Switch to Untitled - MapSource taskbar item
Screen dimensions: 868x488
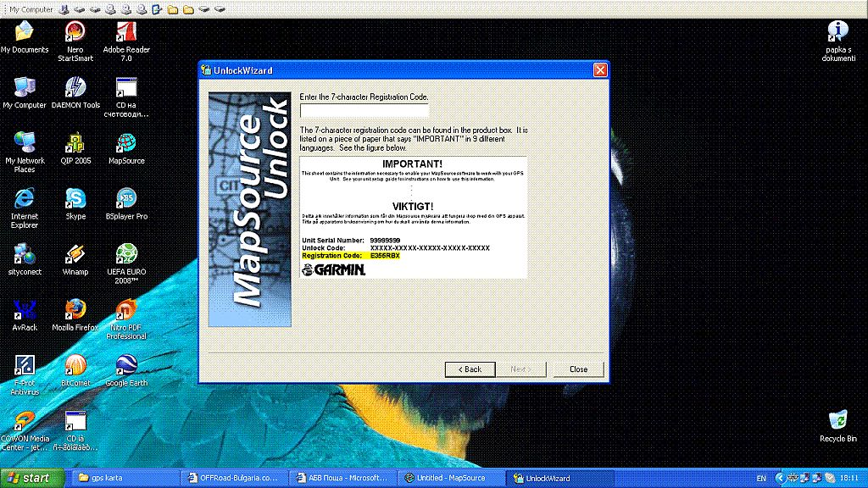[x=445, y=479]
